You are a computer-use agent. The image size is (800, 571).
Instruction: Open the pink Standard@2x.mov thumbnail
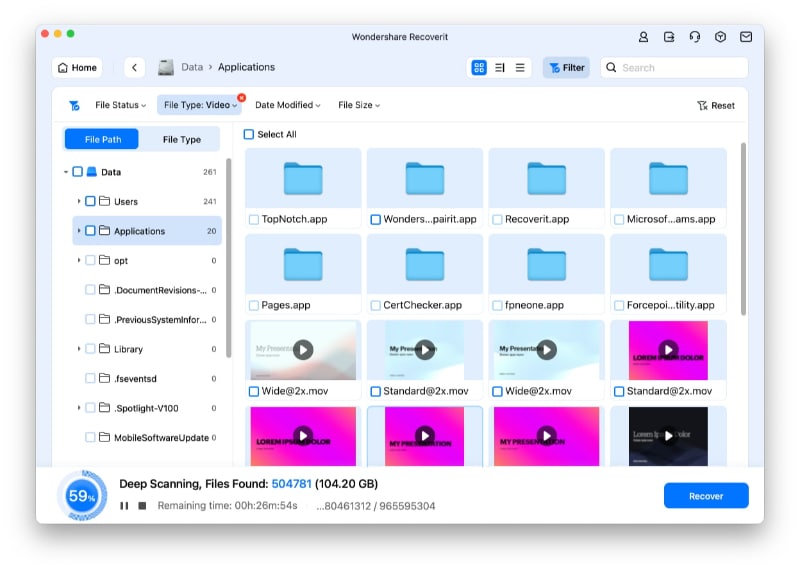[x=668, y=350]
